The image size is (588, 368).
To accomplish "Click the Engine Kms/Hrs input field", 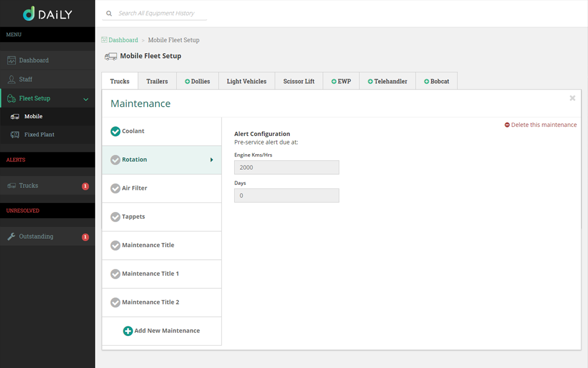I will tap(286, 167).
